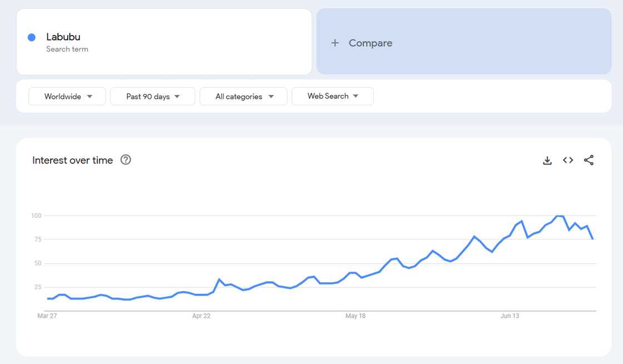The height and width of the screenshot is (364, 623).
Task: Select the blue dot next to Labubu
Action: pyautogui.click(x=31, y=37)
